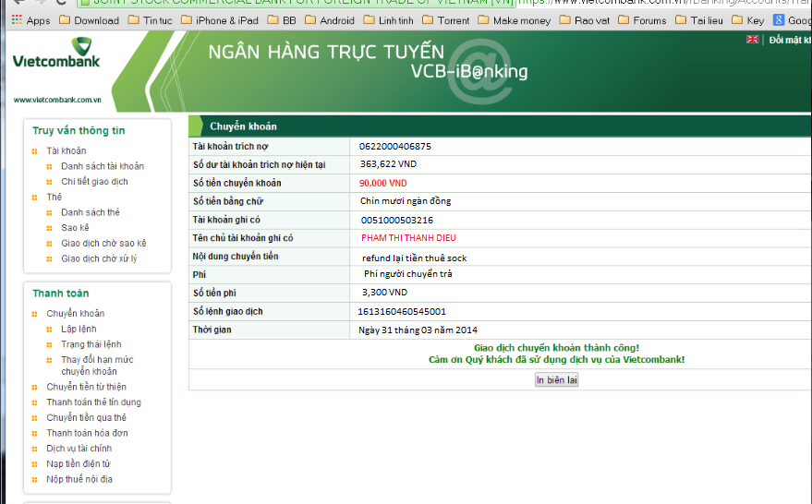This screenshot has height=504, width=812.
Task: Open the Tin tuc bookmark folder
Action: (151, 20)
